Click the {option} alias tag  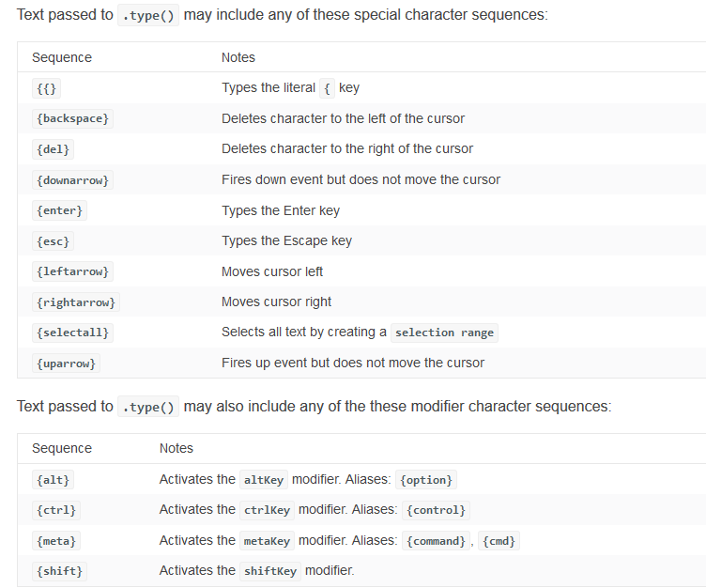pos(426,480)
